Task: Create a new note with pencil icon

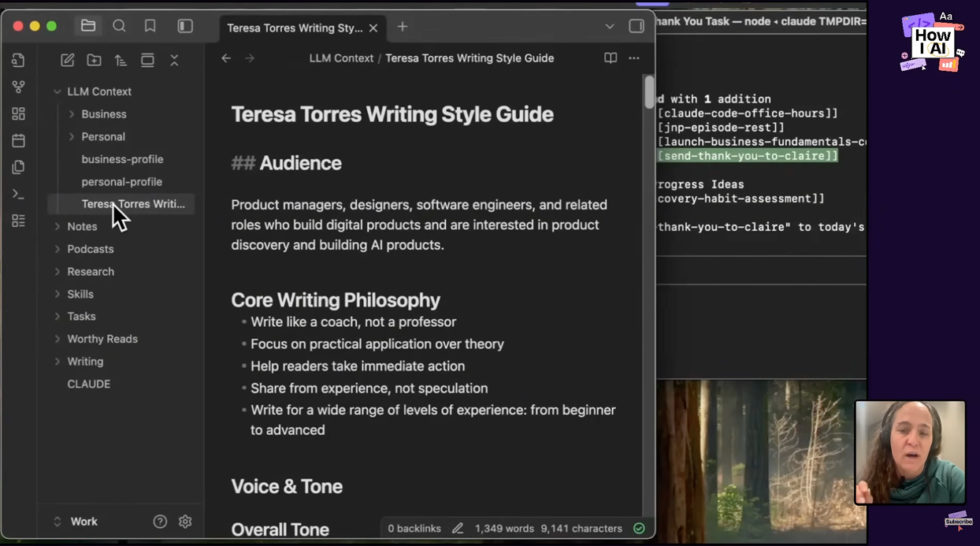Action: (x=68, y=60)
